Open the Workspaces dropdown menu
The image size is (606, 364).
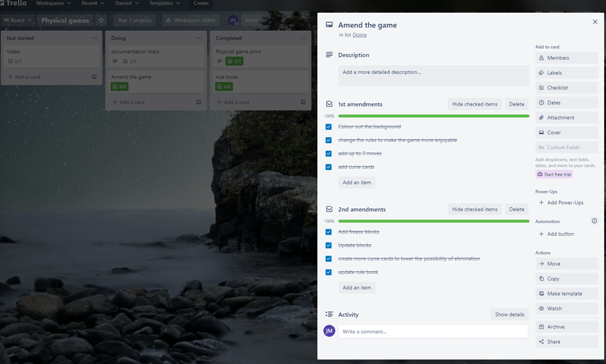pos(54,3)
